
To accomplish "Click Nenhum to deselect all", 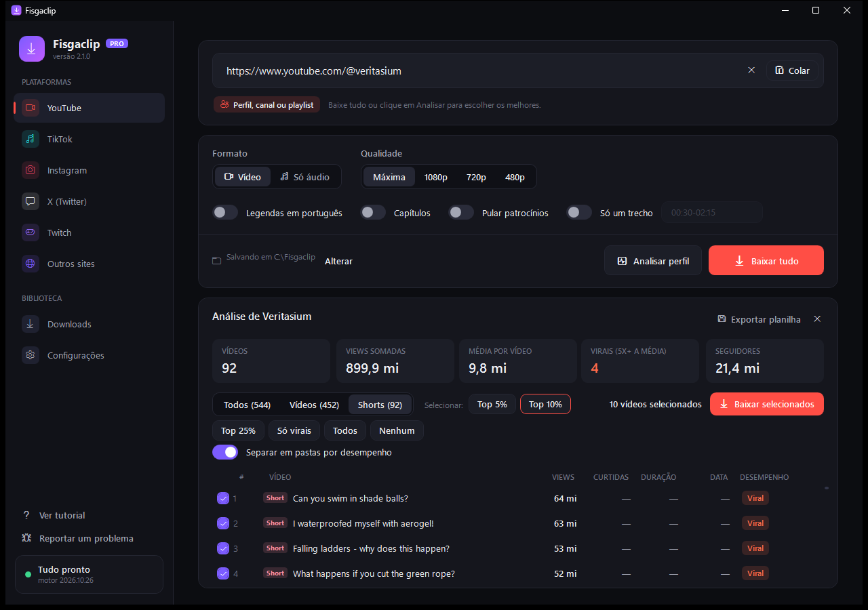I will (x=397, y=430).
